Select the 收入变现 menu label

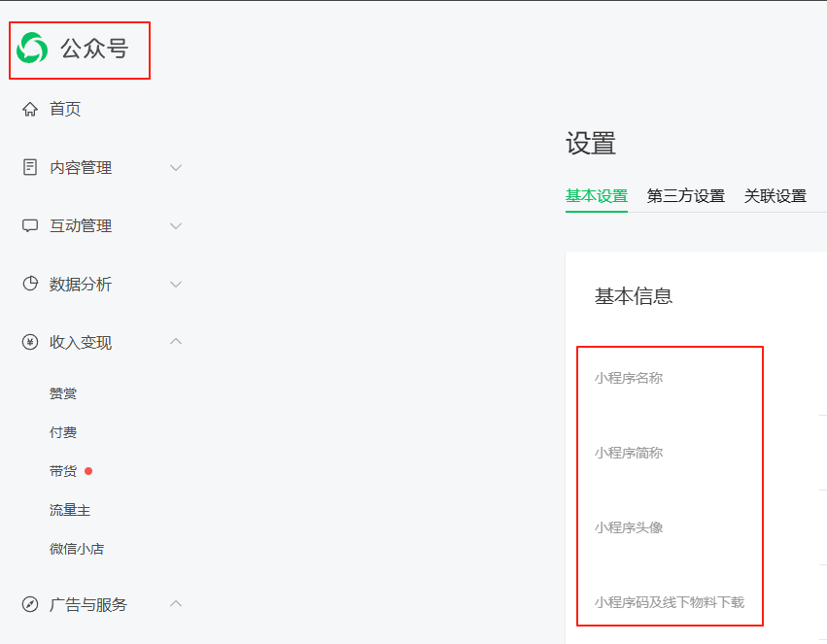click(x=81, y=342)
